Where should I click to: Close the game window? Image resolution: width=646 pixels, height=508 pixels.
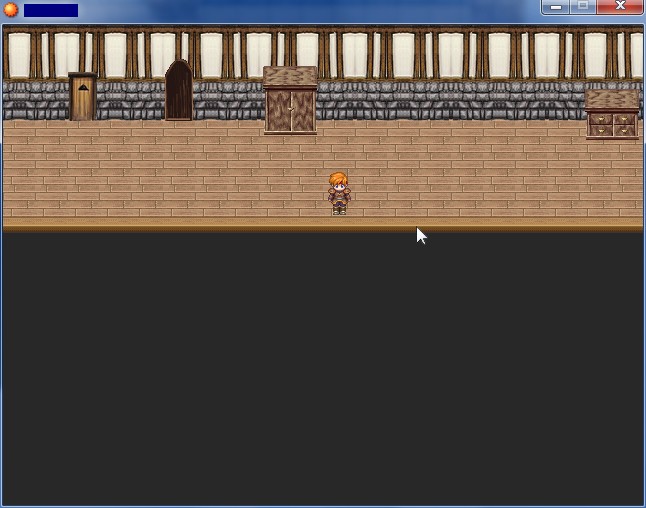point(620,7)
